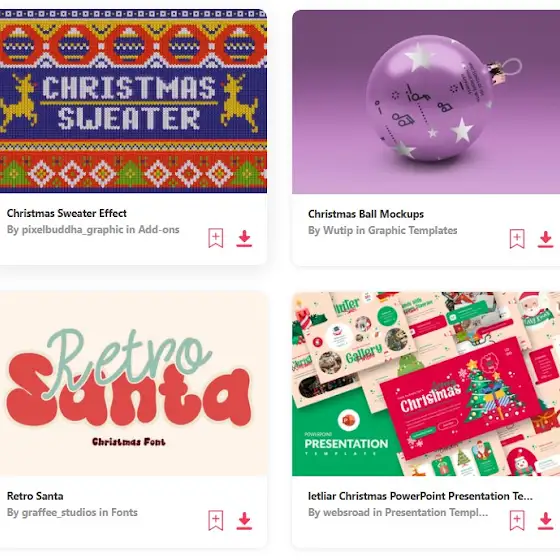Download the Retro Santa font
This screenshot has width=560, height=560.
244,521
